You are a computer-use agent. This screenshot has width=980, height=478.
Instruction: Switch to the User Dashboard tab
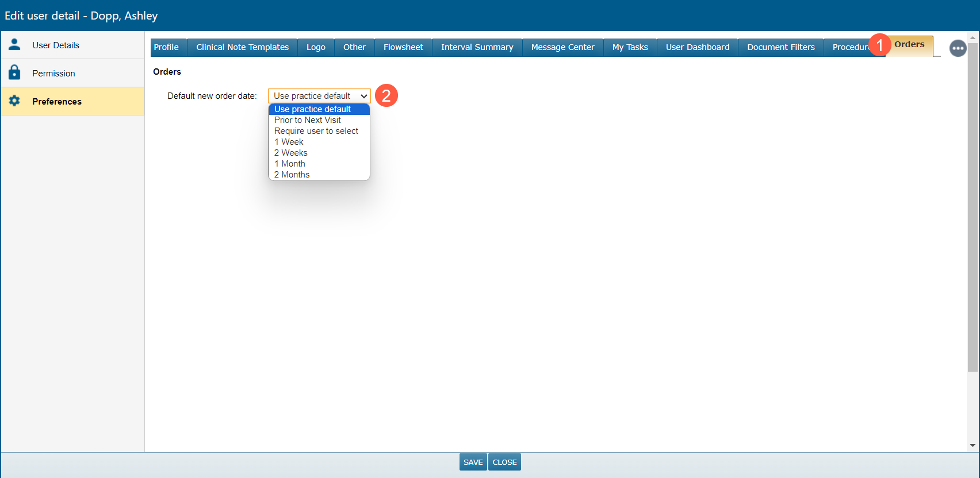tap(697, 47)
